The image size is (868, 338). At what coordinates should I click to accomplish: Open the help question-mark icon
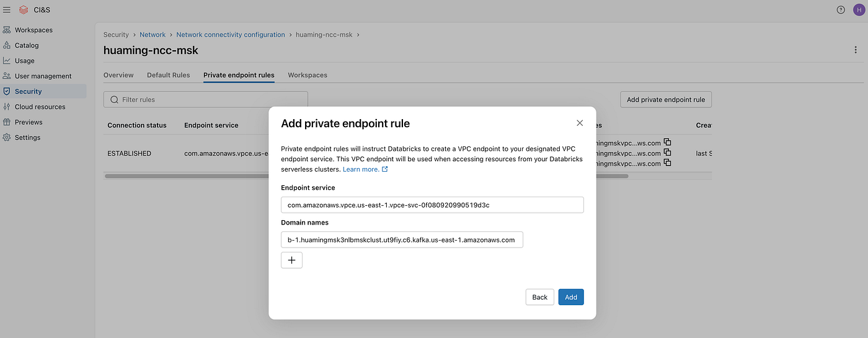point(841,9)
